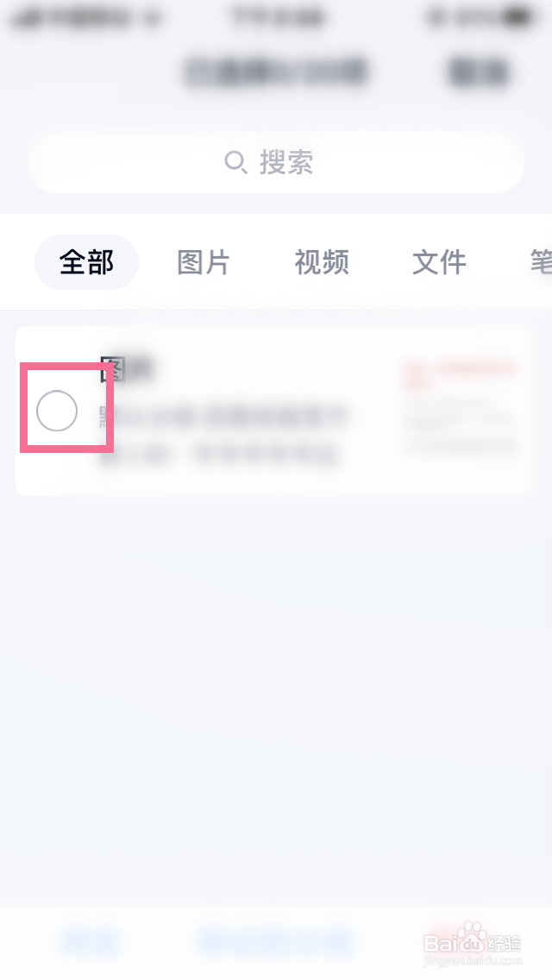Image resolution: width=552 pixels, height=980 pixels.
Task: Click the magnifier icon in search bar
Action: tap(235, 162)
